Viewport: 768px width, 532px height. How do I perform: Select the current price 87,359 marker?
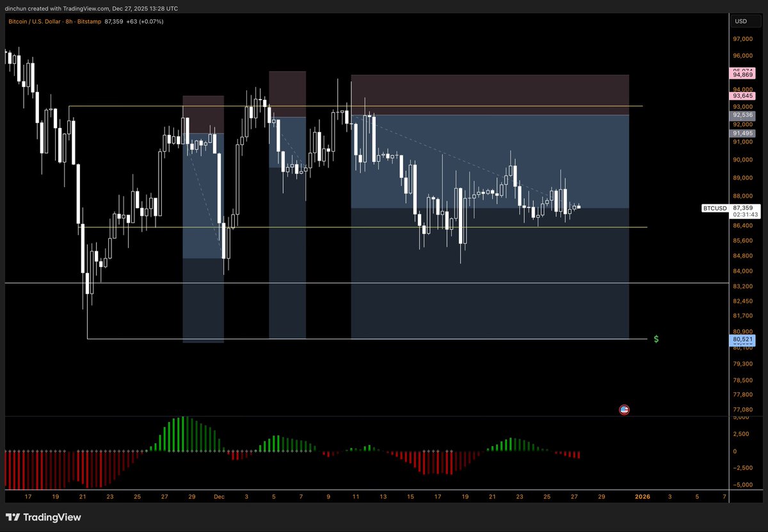coord(742,208)
